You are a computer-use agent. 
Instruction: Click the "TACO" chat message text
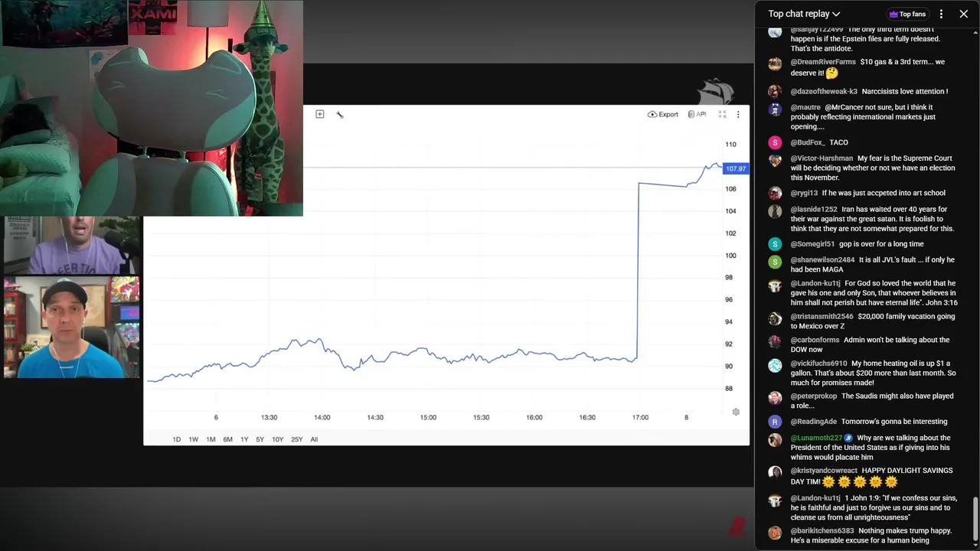[x=838, y=142]
